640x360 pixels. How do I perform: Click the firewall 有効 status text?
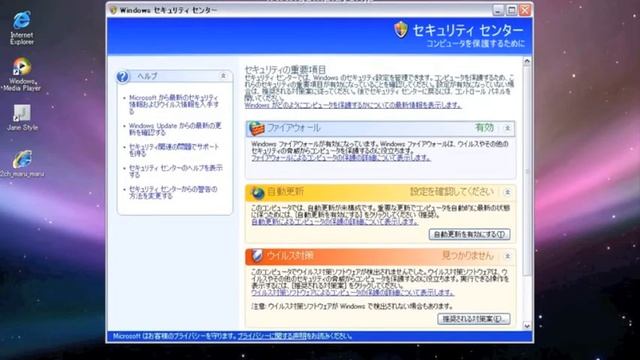pyautogui.click(x=484, y=128)
